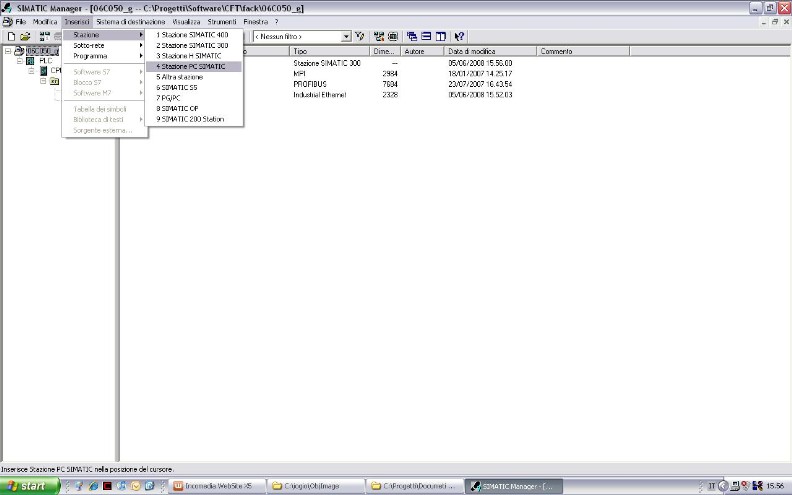Viewport: 792px width, 495px height.
Task: Click the Tile vertically toolbar icon
Action: pyautogui.click(x=440, y=36)
